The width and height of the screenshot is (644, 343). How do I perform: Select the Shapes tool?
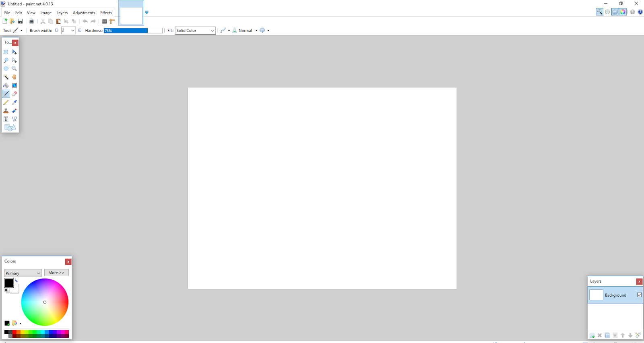(10, 128)
